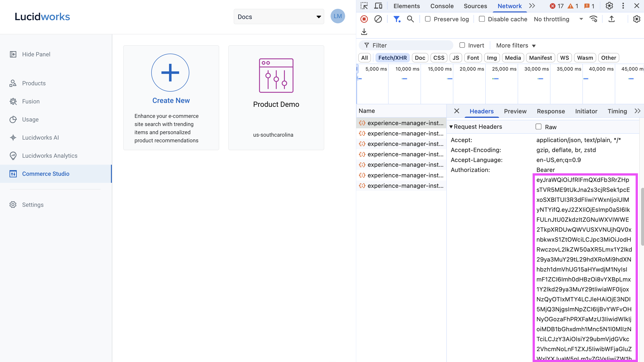
Task: Enable the Preserve log checkbox
Action: tap(428, 19)
